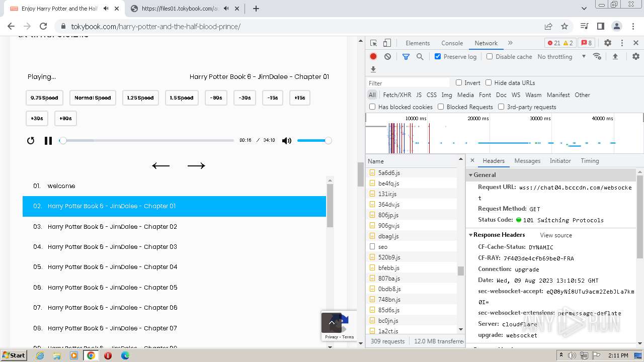Adjust the volume slider
Image resolution: width=644 pixels, height=362 pixels.
[314, 141]
